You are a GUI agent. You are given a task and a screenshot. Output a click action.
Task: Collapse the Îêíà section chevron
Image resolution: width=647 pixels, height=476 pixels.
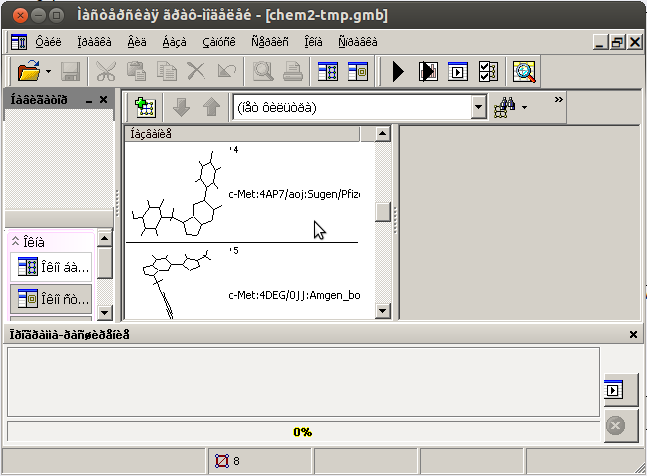coord(15,241)
